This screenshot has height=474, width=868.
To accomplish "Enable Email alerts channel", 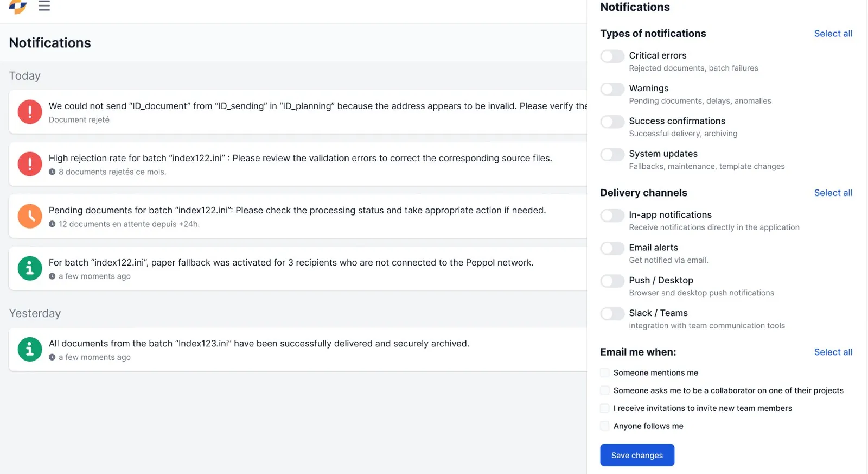I will tap(612, 248).
